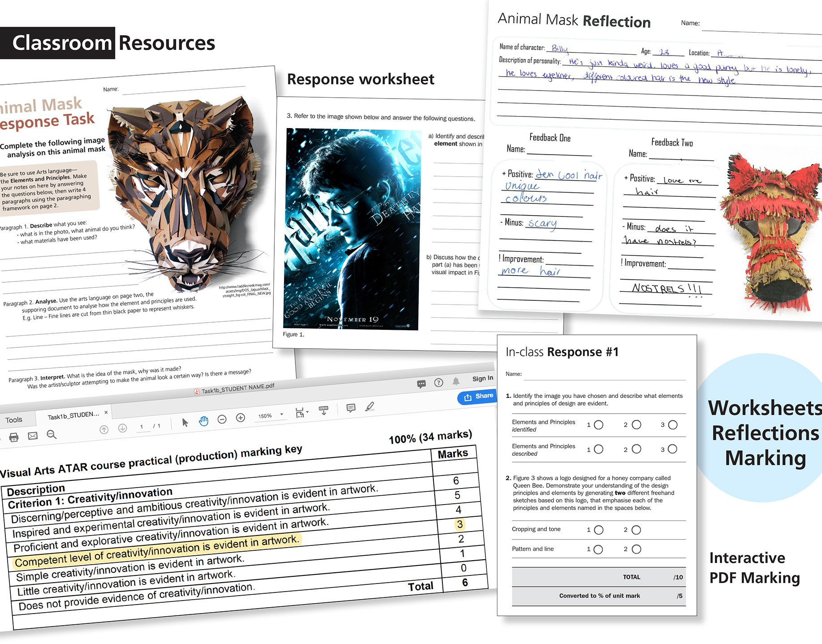Click the 'Response worksheet' title
Screen dimensions: 822x644
pos(360,79)
